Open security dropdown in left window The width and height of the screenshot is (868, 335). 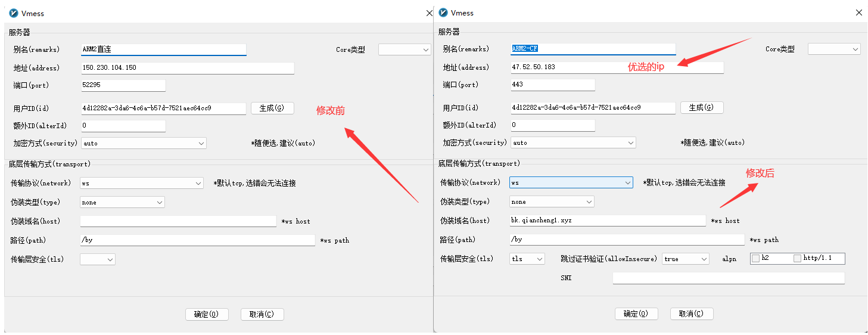click(x=143, y=143)
